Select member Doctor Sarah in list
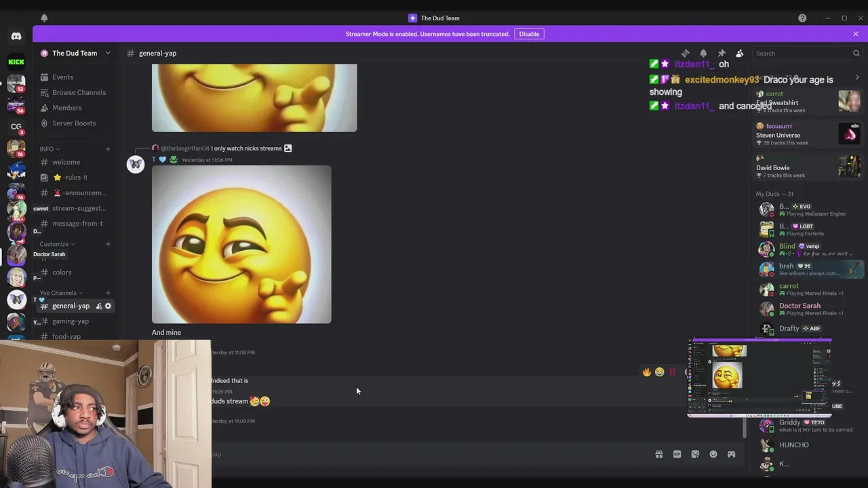This screenshot has height=488, width=868. coord(808,309)
